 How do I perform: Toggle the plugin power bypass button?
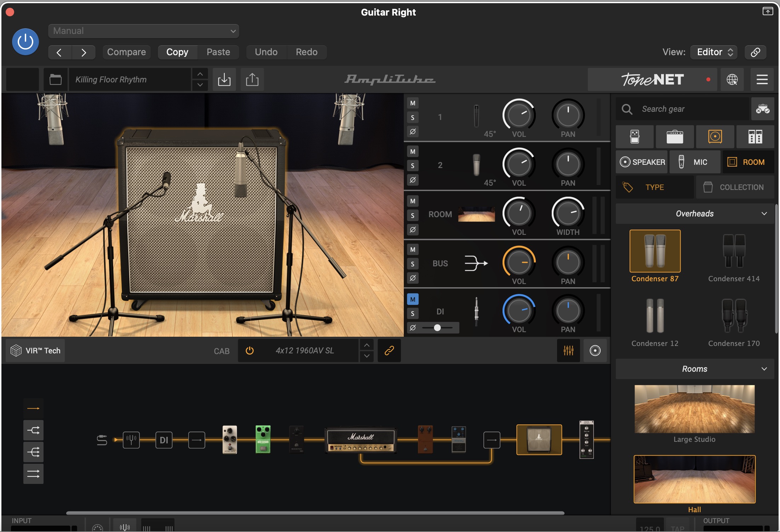(25, 42)
